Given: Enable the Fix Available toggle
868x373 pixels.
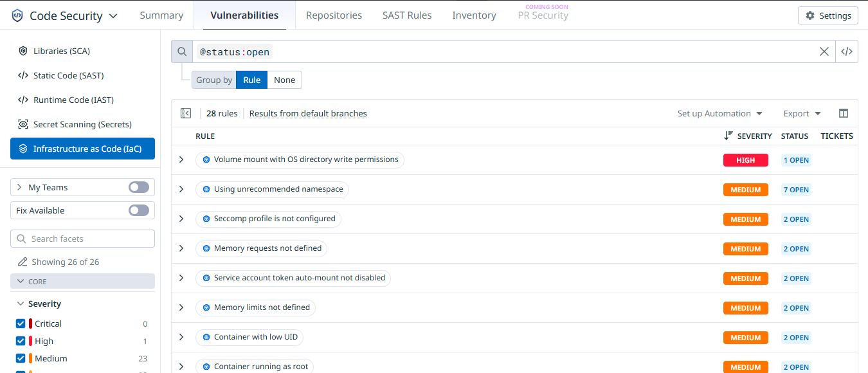Looking at the screenshot, I should pos(138,210).
